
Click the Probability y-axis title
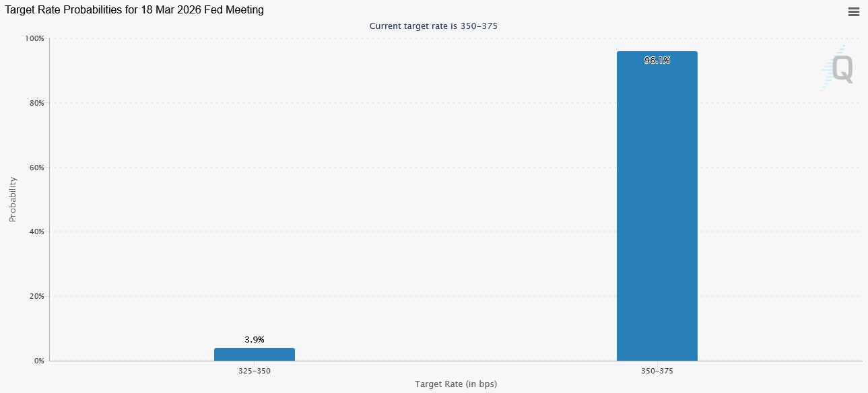click(x=12, y=199)
